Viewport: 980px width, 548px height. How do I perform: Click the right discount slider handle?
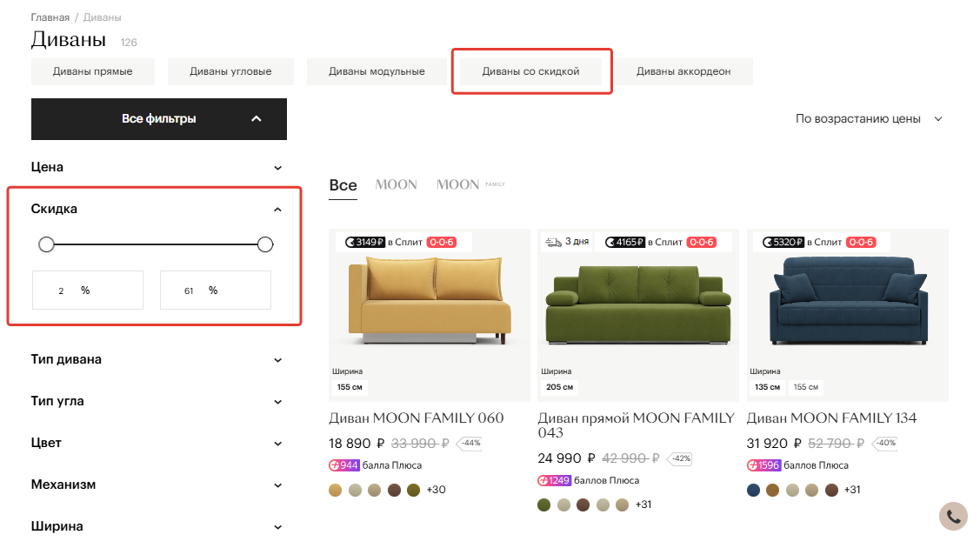point(265,244)
